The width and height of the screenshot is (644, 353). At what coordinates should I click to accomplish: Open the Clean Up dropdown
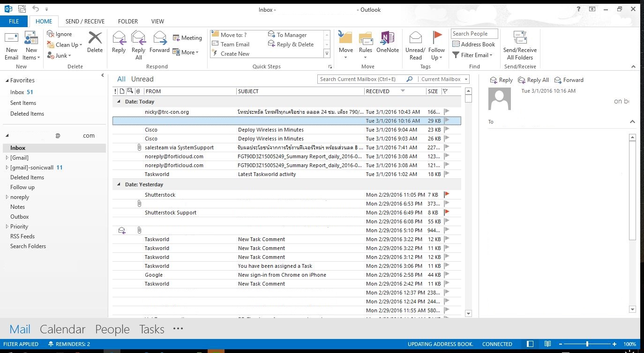[x=65, y=45]
